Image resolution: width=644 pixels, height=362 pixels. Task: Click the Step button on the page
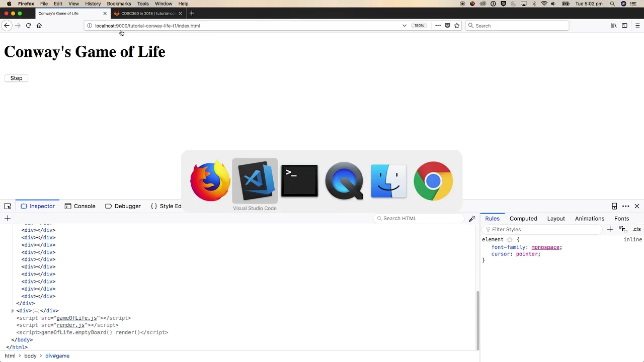[x=16, y=78]
